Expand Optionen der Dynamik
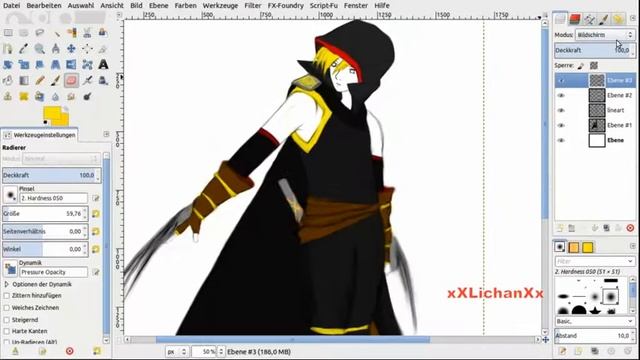640x360 pixels. coord(7,284)
